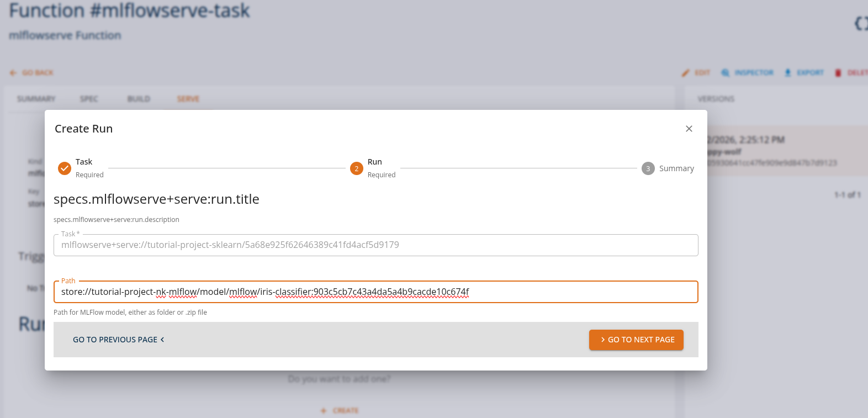868x418 pixels.
Task: Switch to the SUMMARY tab
Action: pyautogui.click(x=36, y=99)
